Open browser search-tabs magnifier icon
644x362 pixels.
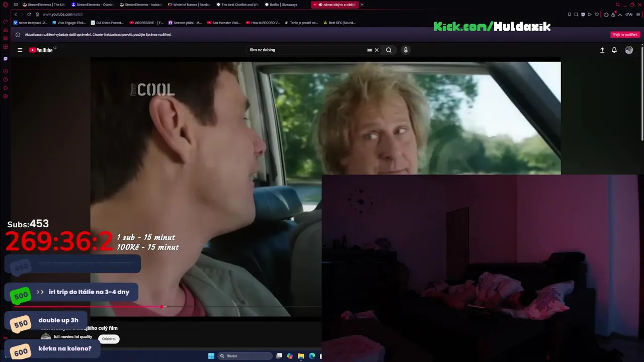(x=618, y=5)
